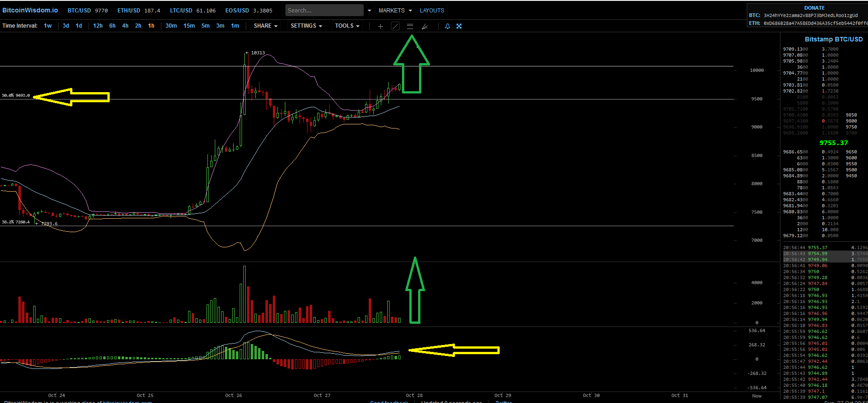This screenshot has width=868, height=403.
Task: Switch to the 1m interval
Action: click(235, 26)
